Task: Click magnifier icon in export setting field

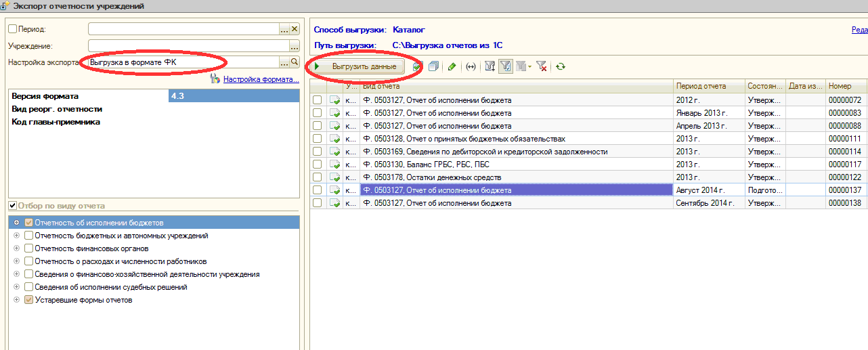Action: pyautogui.click(x=295, y=62)
